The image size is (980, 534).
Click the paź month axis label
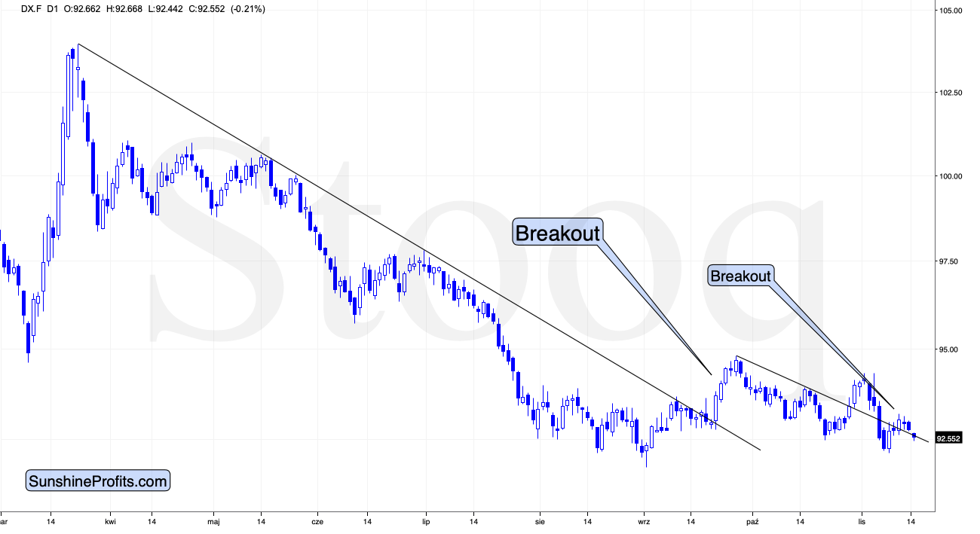pyautogui.click(x=752, y=520)
